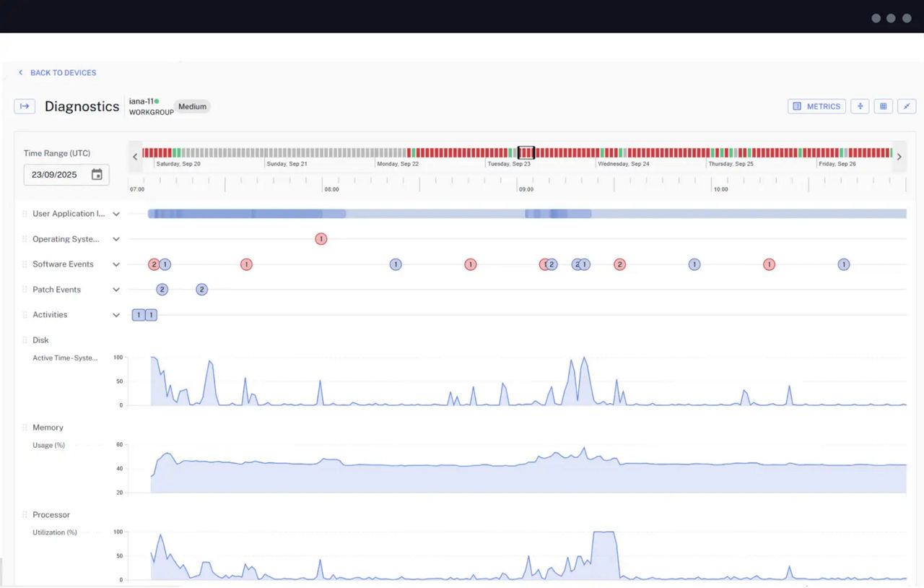Expand the Operating System events row
Image resolution: width=924 pixels, height=588 pixels.
115,239
